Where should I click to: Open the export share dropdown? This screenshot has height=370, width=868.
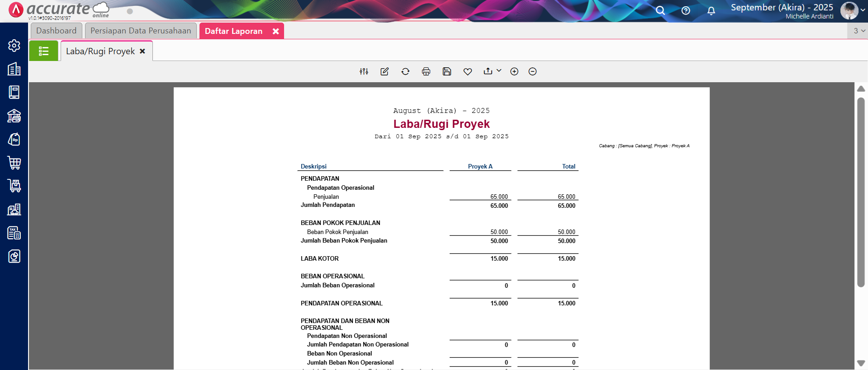[x=492, y=71]
